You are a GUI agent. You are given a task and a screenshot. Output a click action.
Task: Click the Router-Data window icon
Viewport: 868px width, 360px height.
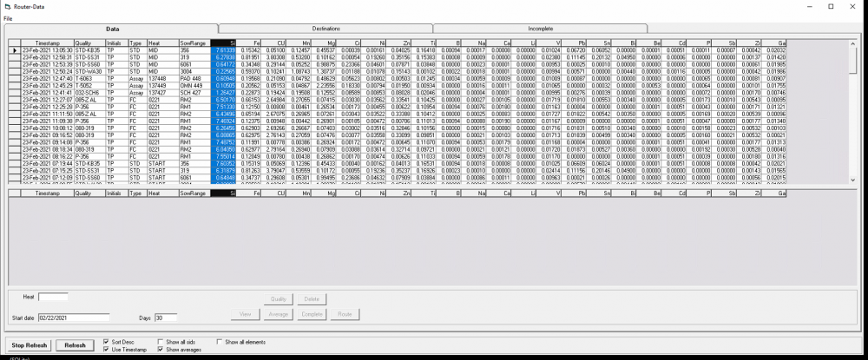pyautogui.click(x=7, y=7)
